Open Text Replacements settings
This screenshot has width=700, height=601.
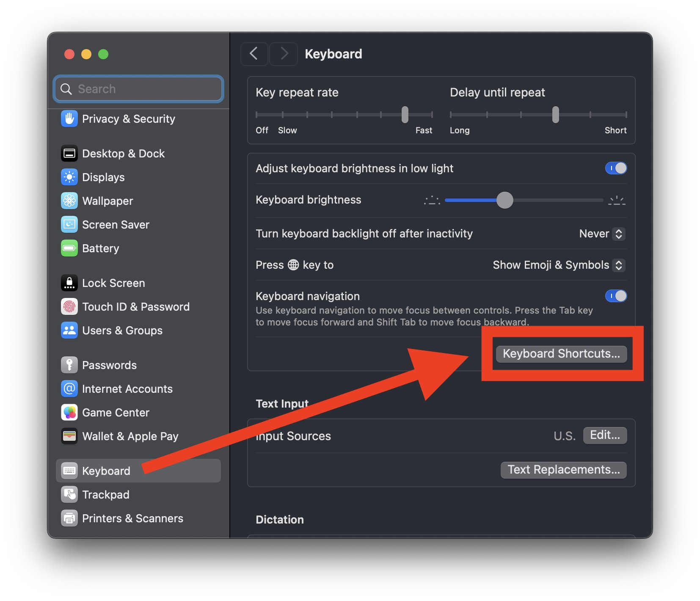563,470
